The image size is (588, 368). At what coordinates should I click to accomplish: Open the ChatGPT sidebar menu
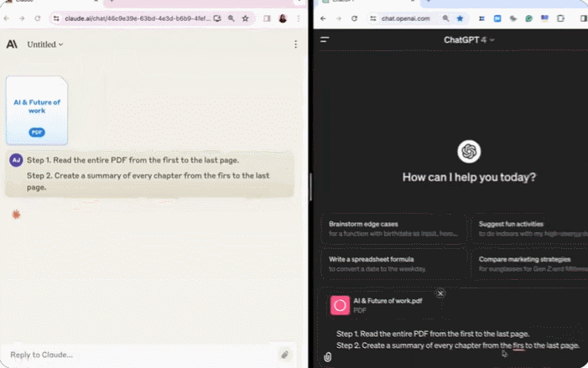coord(325,39)
